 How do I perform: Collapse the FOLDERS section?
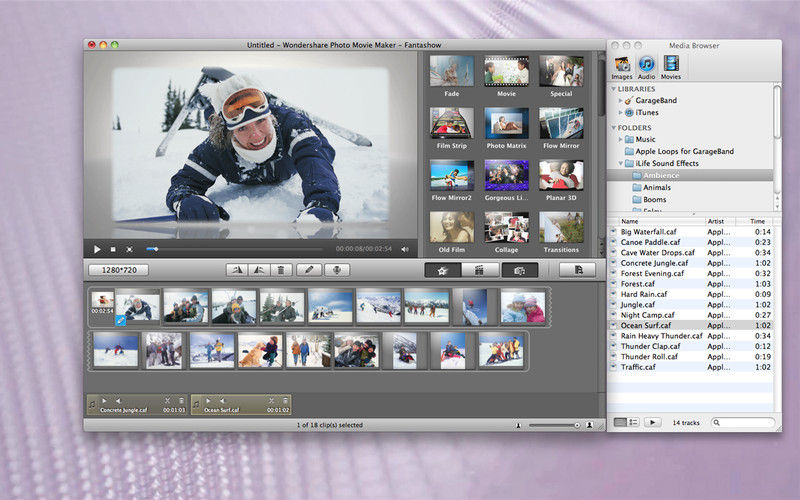pos(613,128)
